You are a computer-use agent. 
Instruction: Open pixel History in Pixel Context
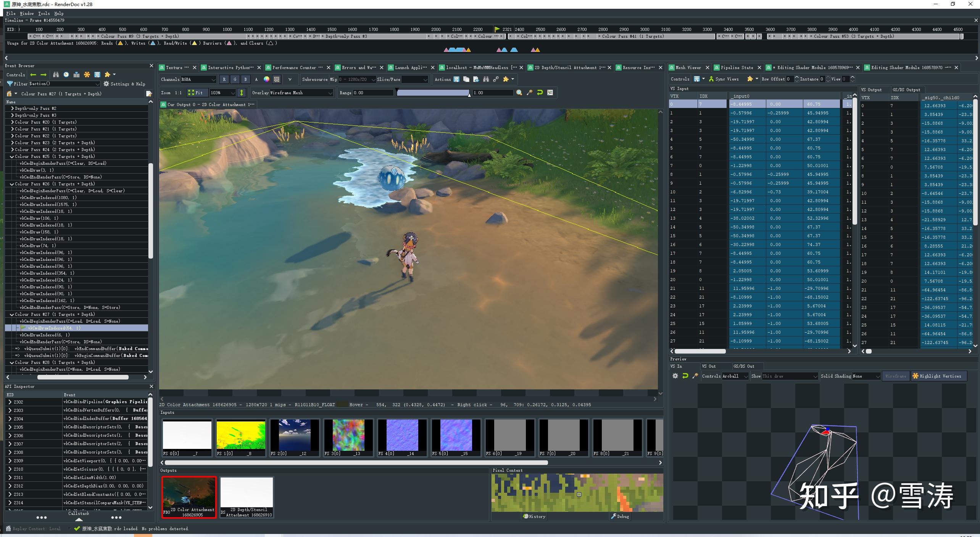[534, 516]
